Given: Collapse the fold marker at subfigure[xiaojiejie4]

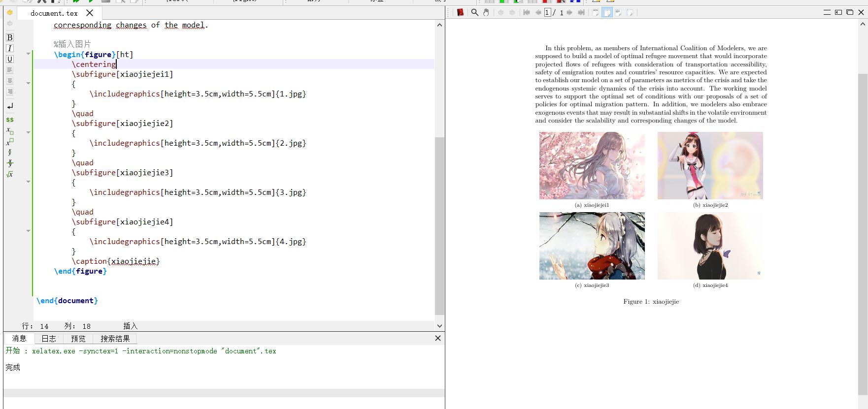Looking at the screenshot, I should click(28, 231).
